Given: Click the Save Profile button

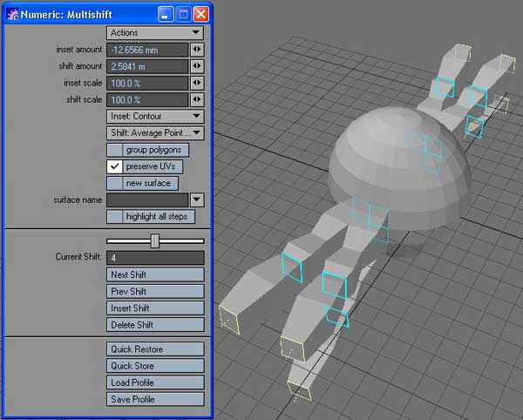Looking at the screenshot, I should coord(155,399).
